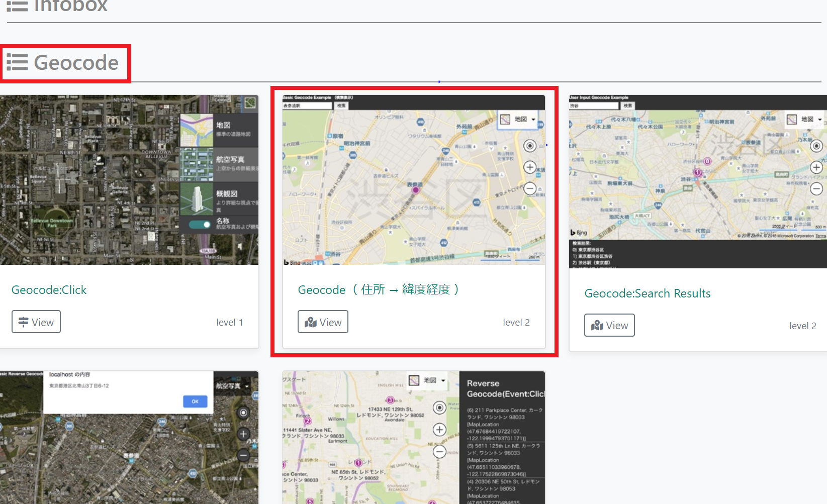Click the 表参道駅 search input field

[307, 106]
